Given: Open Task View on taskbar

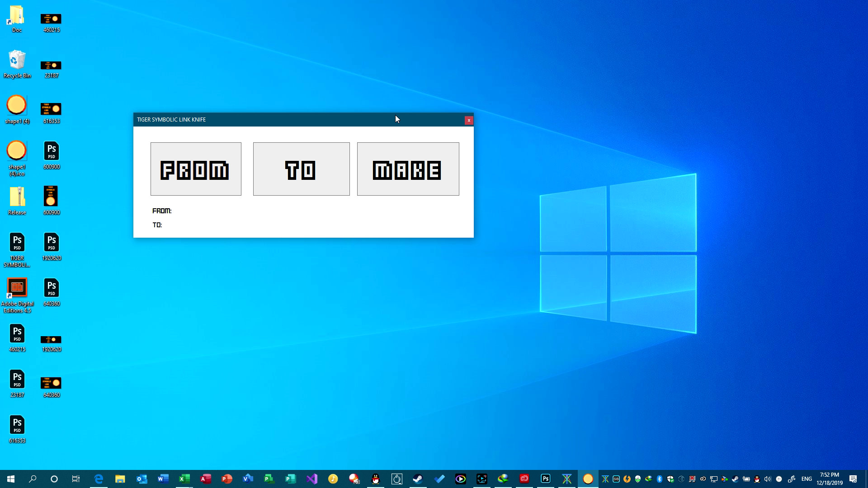Looking at the screenshot, I should coord(75,479).
